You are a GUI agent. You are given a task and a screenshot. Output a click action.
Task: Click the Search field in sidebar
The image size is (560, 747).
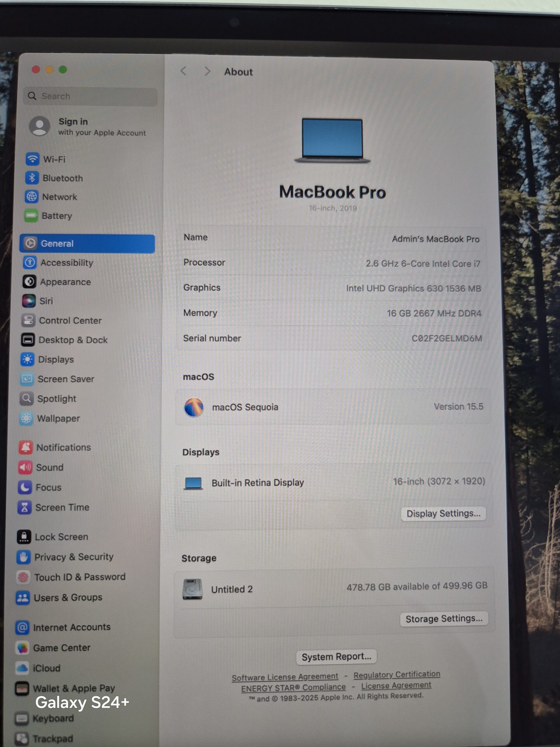pos(90,96)
